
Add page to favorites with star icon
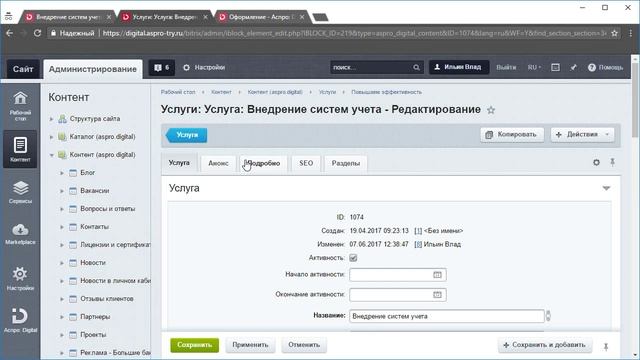click(x=491, y=110)
